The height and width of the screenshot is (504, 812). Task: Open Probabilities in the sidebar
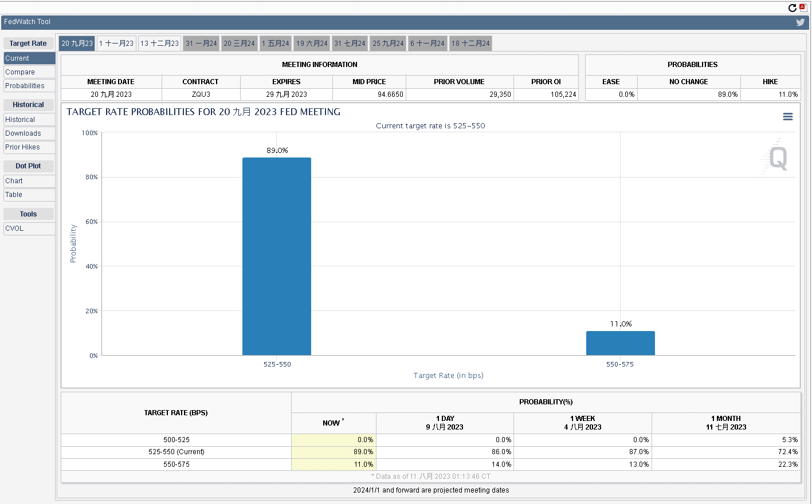pyautogui.click(x=29, y=86)
